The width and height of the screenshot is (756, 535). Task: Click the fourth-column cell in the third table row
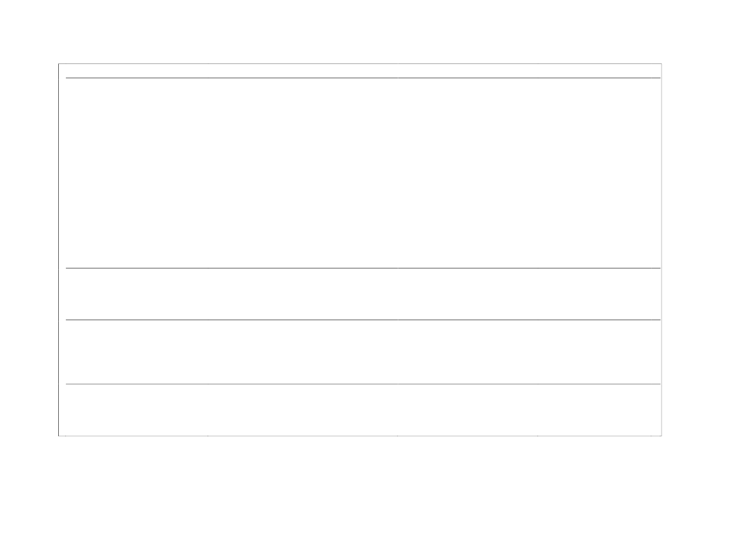tap(598, 352)
